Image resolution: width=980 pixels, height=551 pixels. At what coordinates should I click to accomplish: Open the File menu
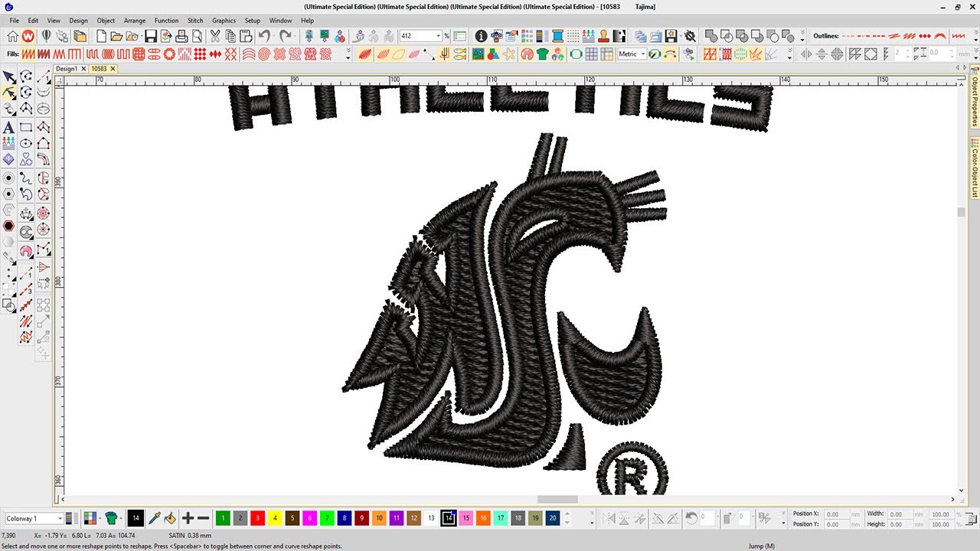click(x=14, y=21)
